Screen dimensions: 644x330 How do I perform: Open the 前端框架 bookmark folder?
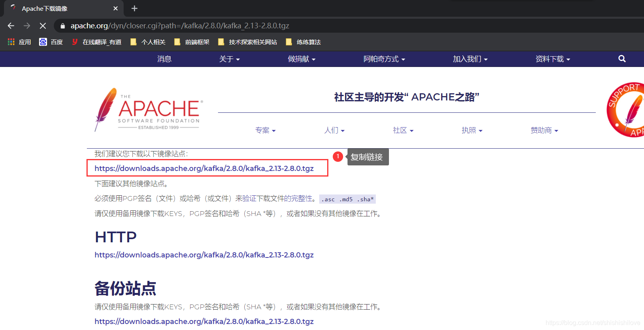[192, 42]
